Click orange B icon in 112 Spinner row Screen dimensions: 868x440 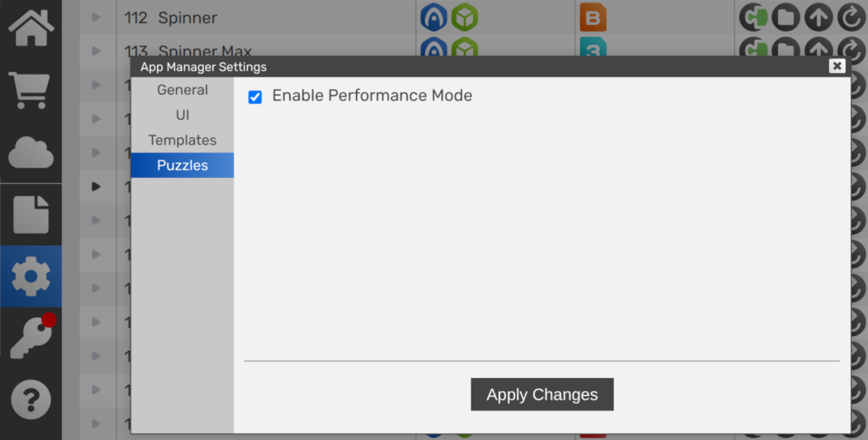tap(593, 18)
